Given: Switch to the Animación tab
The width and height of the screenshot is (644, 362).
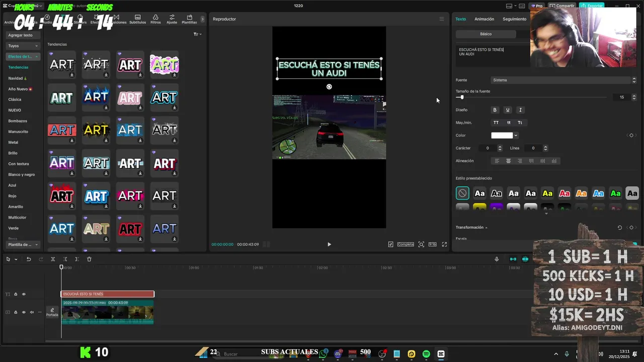Looking at the screenshot, I should (484, 19).
